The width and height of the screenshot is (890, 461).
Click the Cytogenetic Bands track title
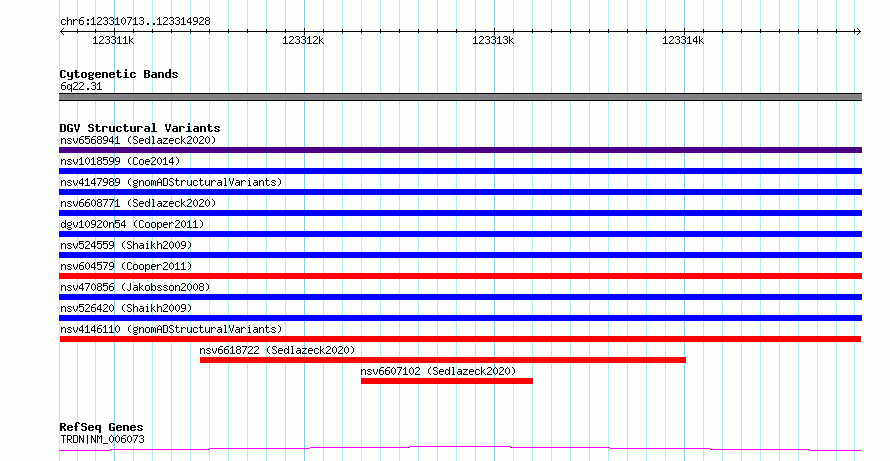pos(119,74)
